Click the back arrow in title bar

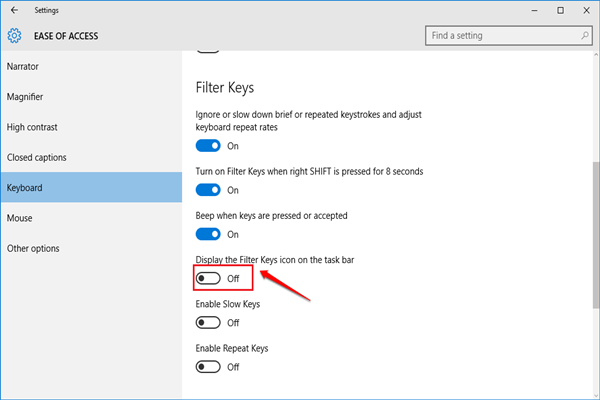tap(14, 11)
